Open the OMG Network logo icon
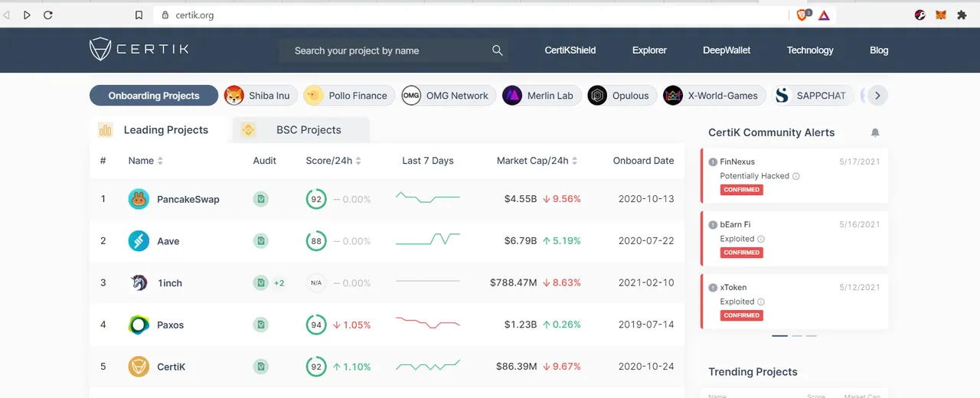980x398 pixels. 411,96
